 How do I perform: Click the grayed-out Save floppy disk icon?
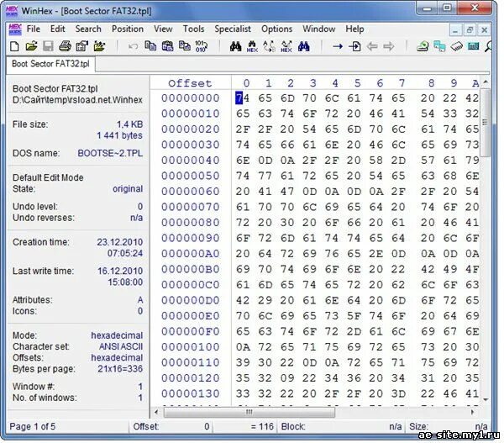(x=48, y=46)
